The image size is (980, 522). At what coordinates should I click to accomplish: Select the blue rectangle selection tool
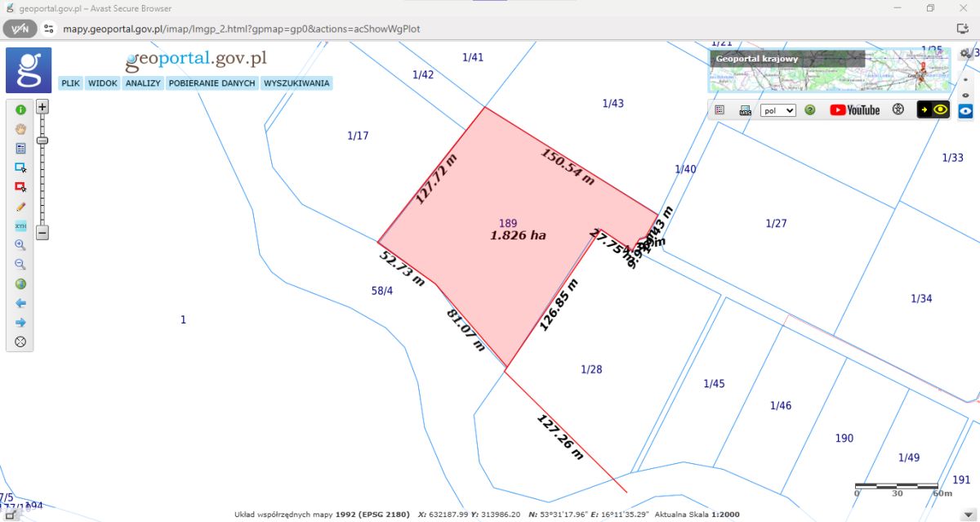(20, 167)
